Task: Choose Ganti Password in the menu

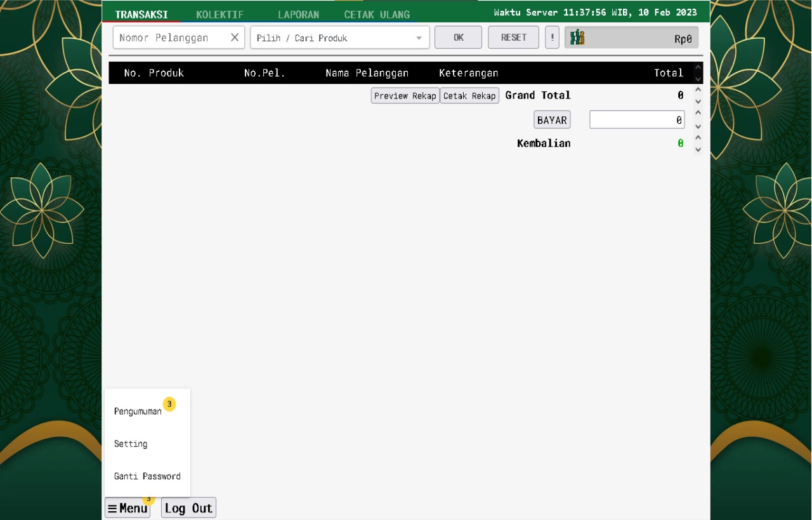Action: [x=147, y=476]
